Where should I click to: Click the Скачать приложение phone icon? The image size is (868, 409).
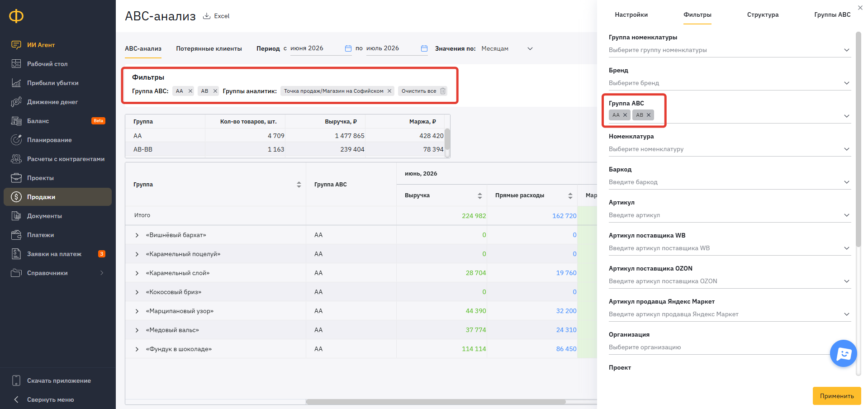coord(16,380)
